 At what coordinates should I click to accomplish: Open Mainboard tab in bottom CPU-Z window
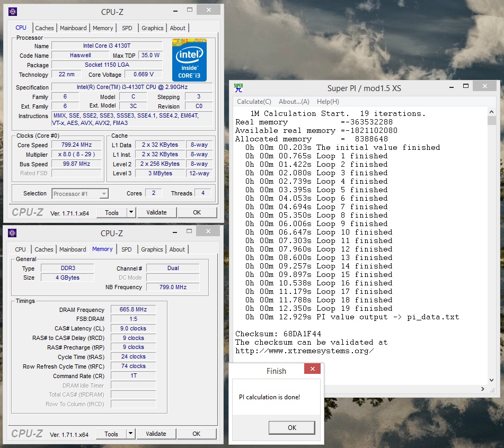coord(73,249)
